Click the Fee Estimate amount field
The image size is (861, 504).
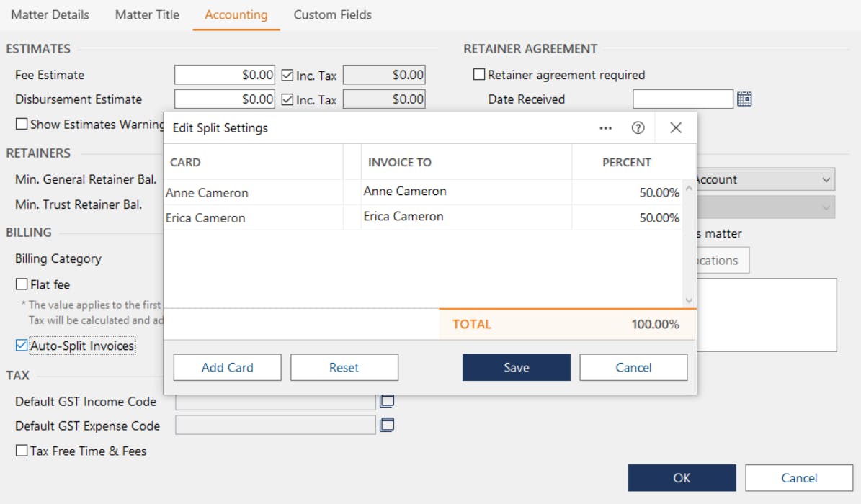[224, 75]
